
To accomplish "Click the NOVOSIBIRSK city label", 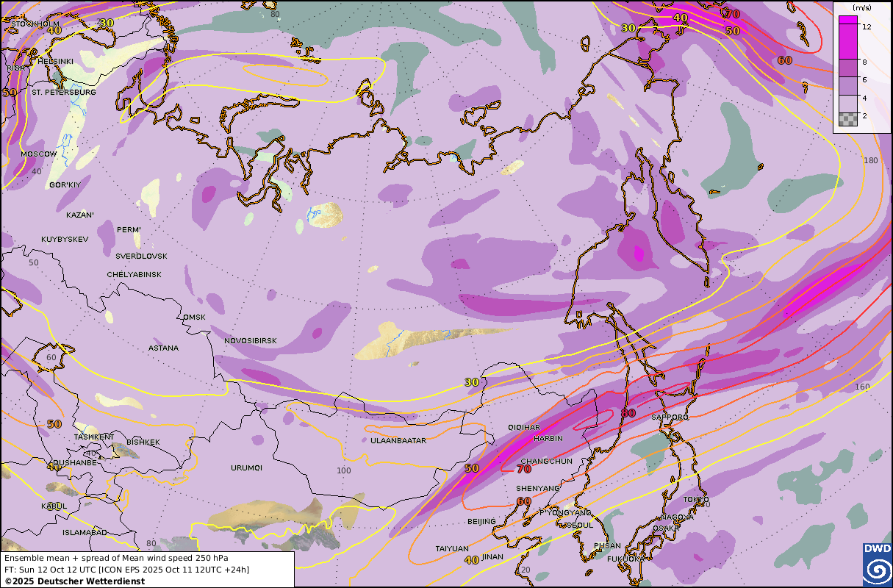I will pos(250,341).
